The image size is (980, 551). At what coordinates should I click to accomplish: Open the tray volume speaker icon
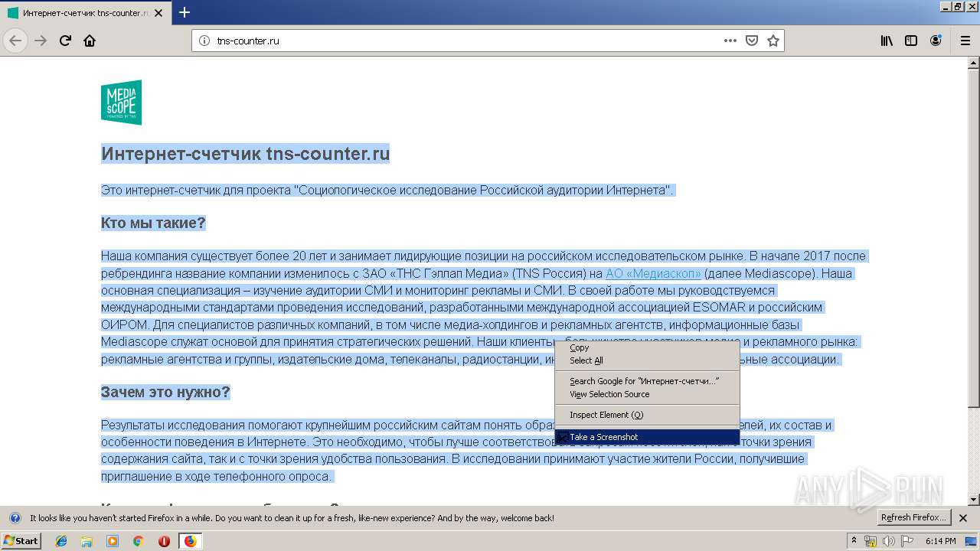click(888, 541)
